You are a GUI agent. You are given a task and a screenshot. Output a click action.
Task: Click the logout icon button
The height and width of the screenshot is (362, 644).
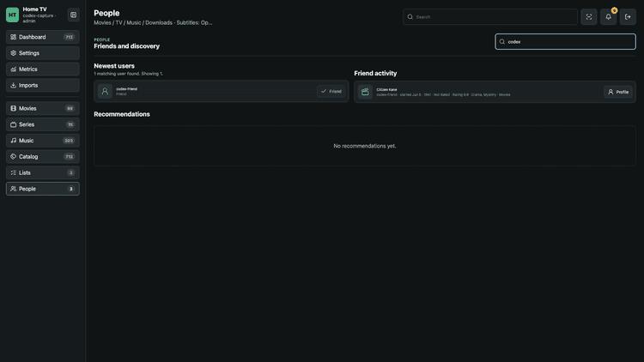(x=628, y=17)
